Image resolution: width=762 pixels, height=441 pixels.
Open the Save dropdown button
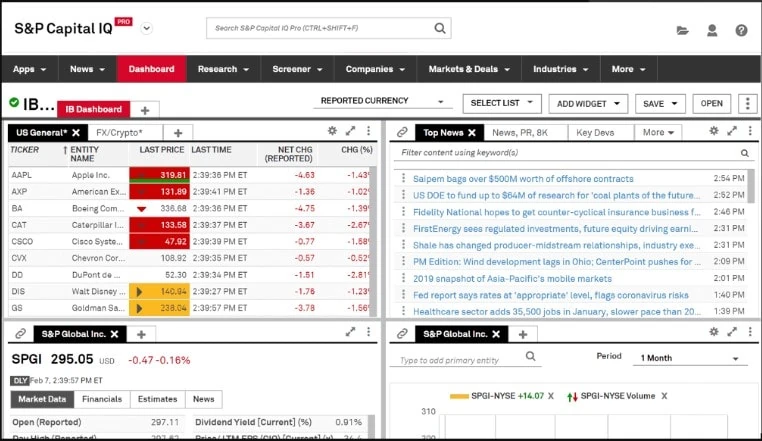[x=660, y=104]
